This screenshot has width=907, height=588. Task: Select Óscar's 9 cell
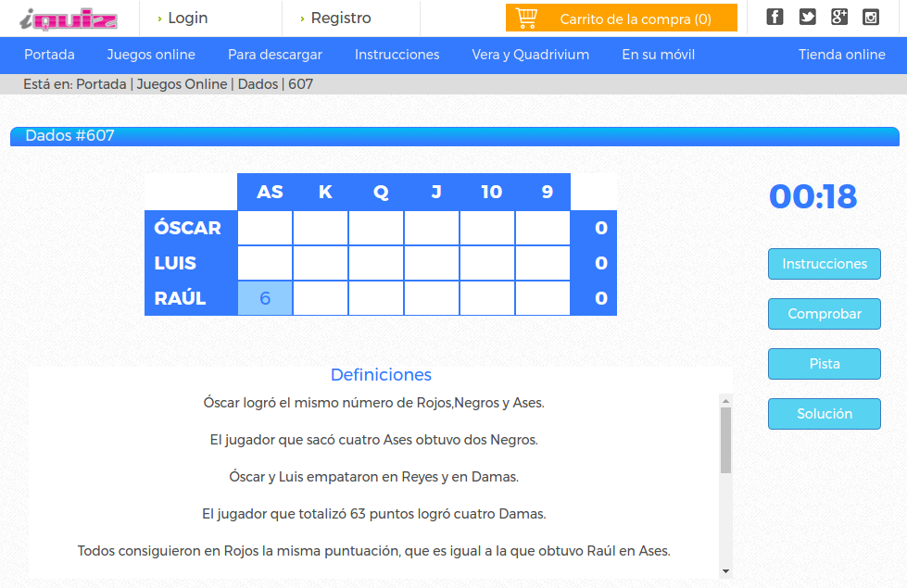543,228
